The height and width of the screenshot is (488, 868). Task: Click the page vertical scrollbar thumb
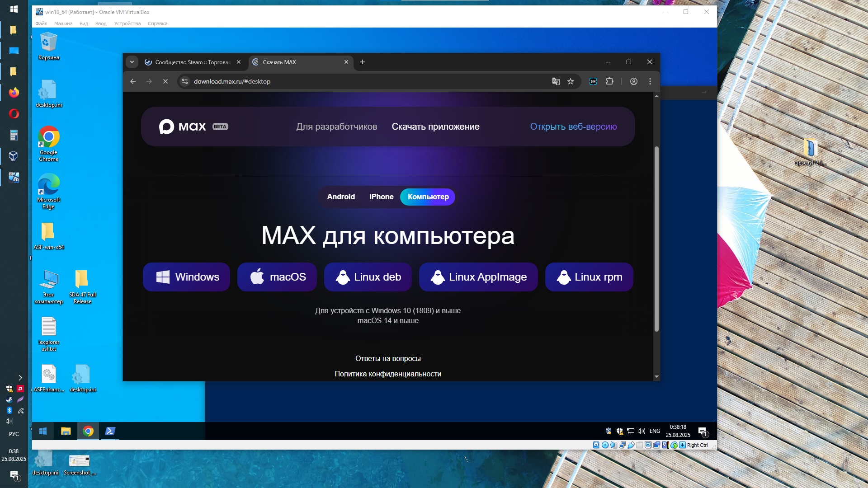click(x=656, y=239)
